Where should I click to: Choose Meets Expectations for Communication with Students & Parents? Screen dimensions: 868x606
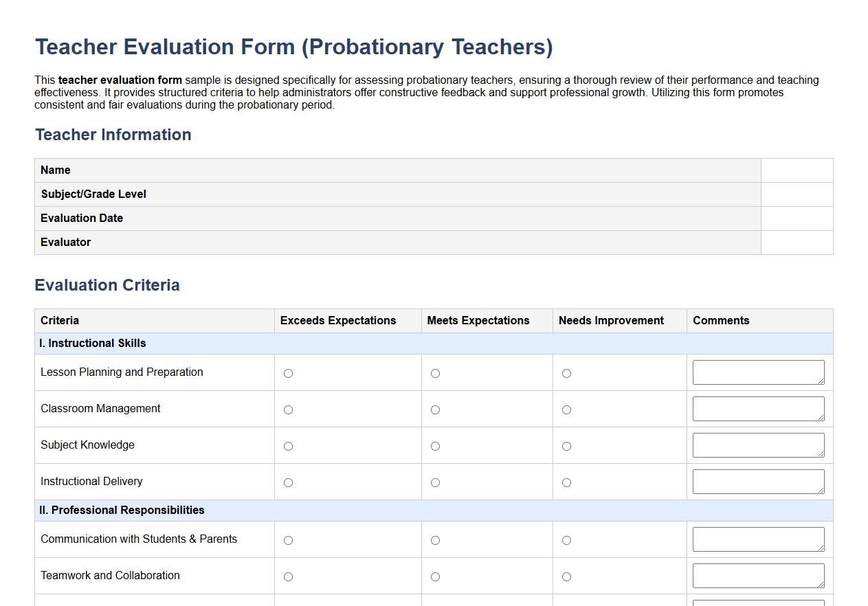(434, 540)
